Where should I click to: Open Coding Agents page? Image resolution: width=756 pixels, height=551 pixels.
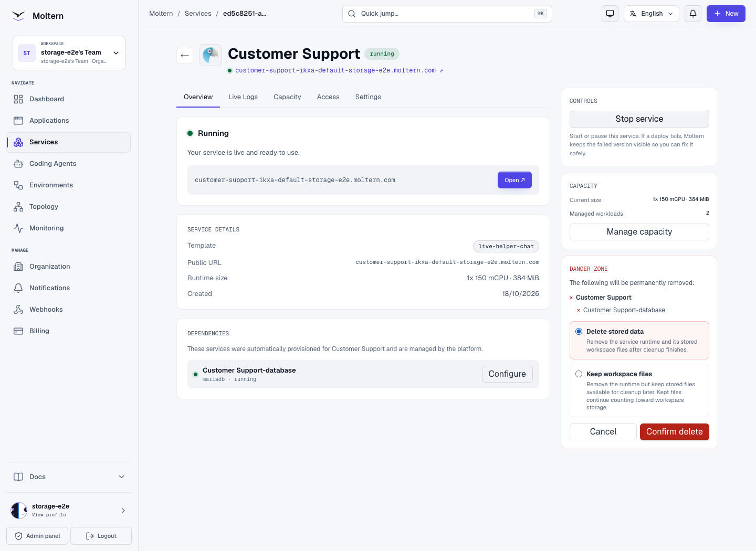coord(68,164)
